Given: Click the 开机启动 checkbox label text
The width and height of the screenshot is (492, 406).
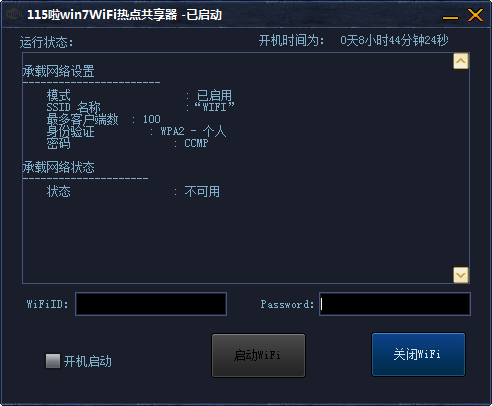Looking at the screenshot, I should [x=88, y=361].
